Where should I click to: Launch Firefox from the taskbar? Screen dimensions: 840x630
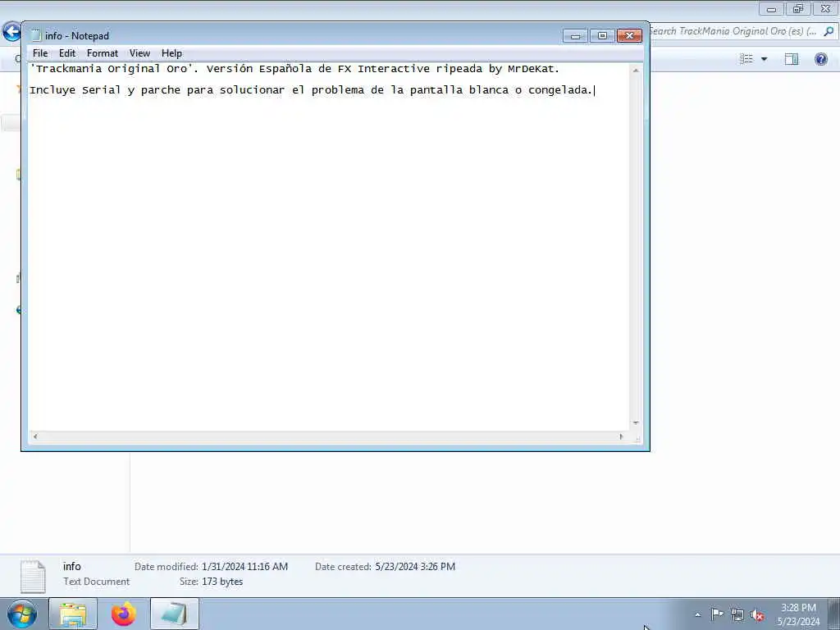[124, 614]
